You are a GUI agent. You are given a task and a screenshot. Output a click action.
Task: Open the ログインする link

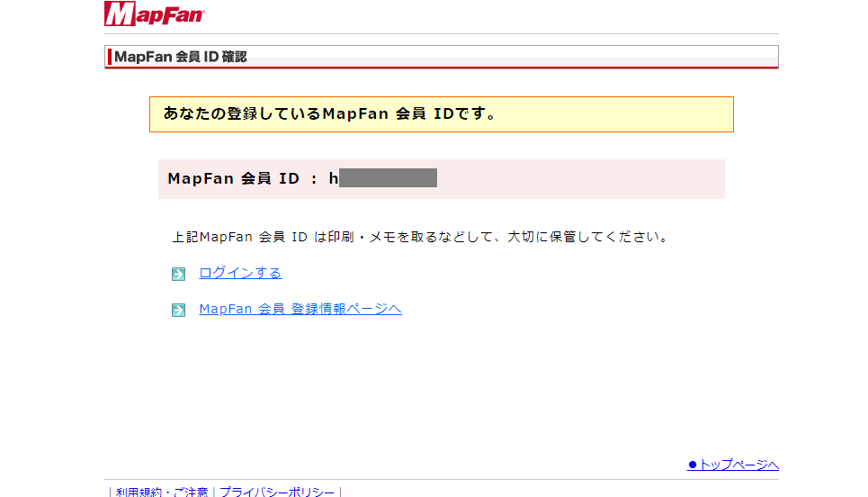[240, 273]
